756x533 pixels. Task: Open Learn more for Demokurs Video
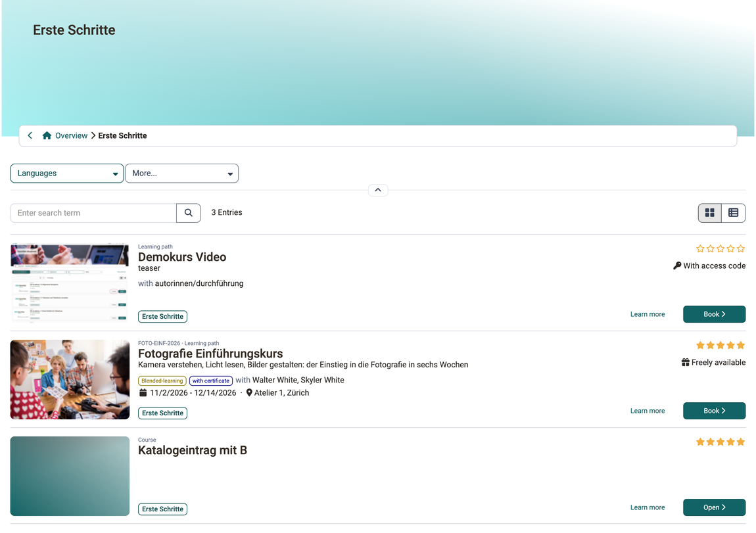[648, 314]
